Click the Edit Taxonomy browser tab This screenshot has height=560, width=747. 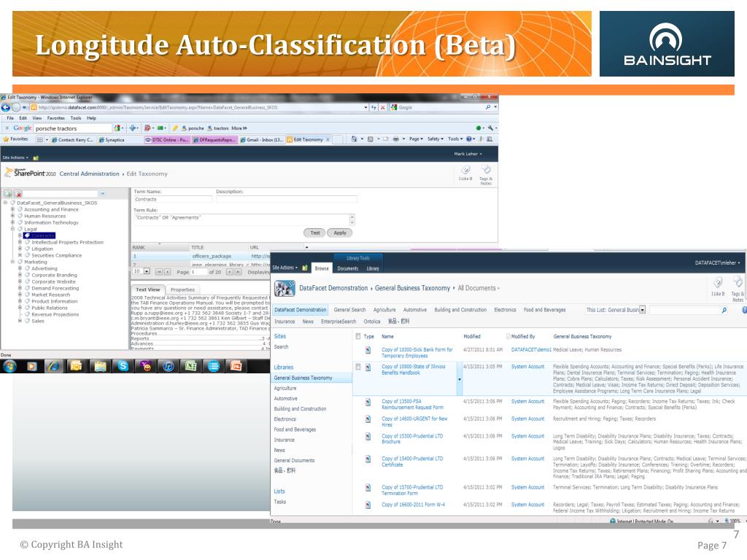pyautogui.click(x=308, y=139)
